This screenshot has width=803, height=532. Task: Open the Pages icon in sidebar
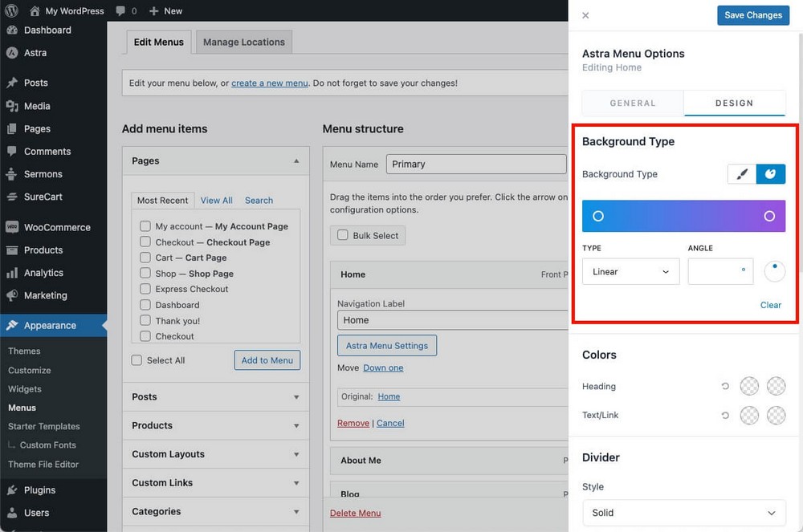pyautogui.click(x=12, y=129)
